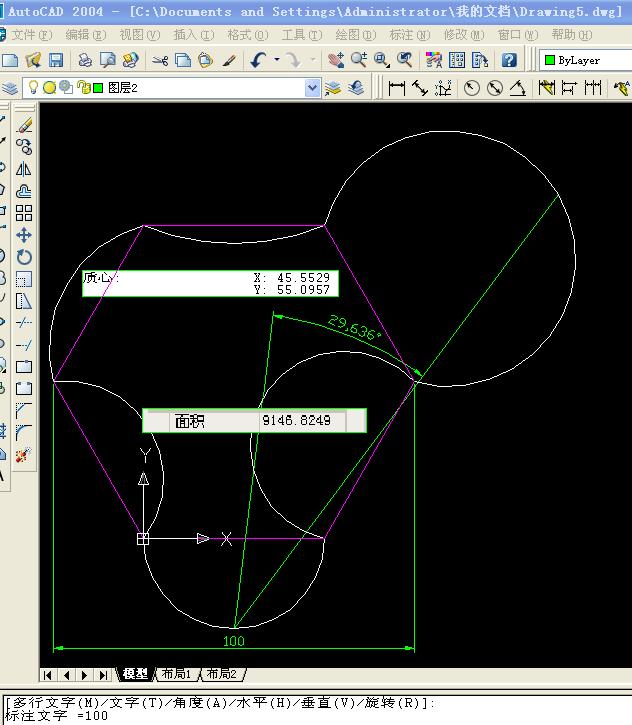
Task: Click the Plot printer icon
Action: (x=85, y=60)
